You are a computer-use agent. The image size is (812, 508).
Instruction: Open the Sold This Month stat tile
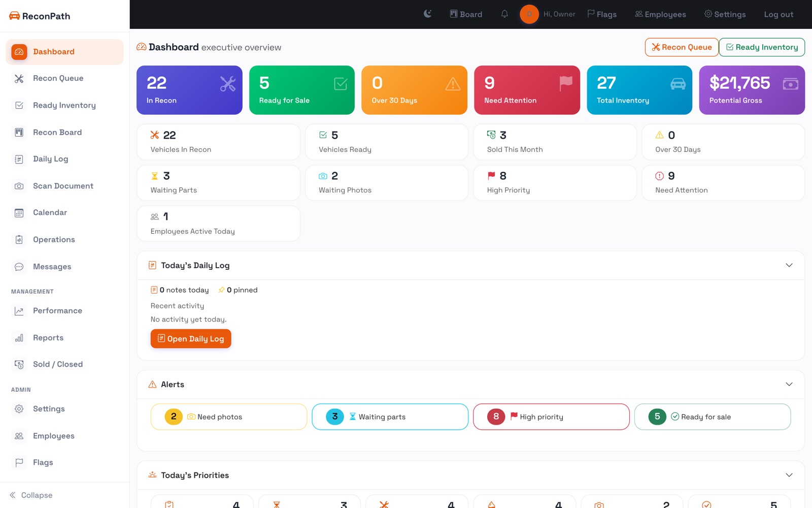click(555, 142)
